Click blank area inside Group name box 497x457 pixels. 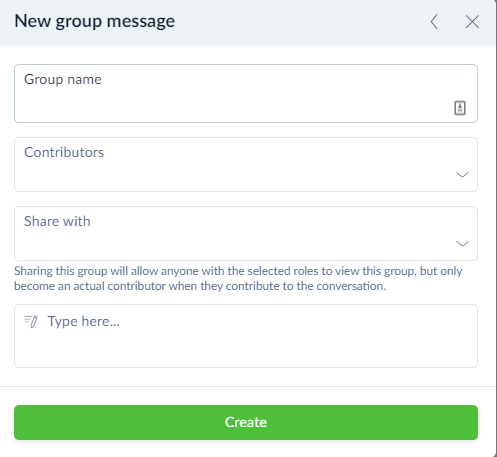(x=233, y=107)
